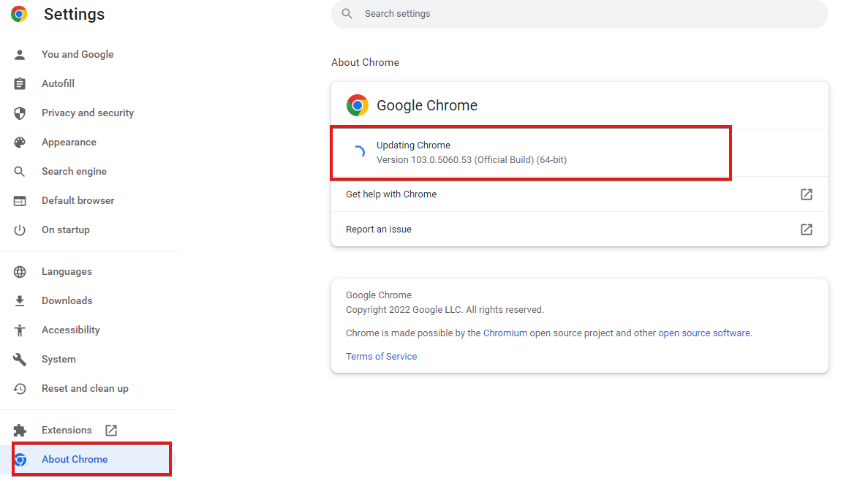Click the Privacy and security shield icon
868x500 pixels.
[x=20, y=113]
